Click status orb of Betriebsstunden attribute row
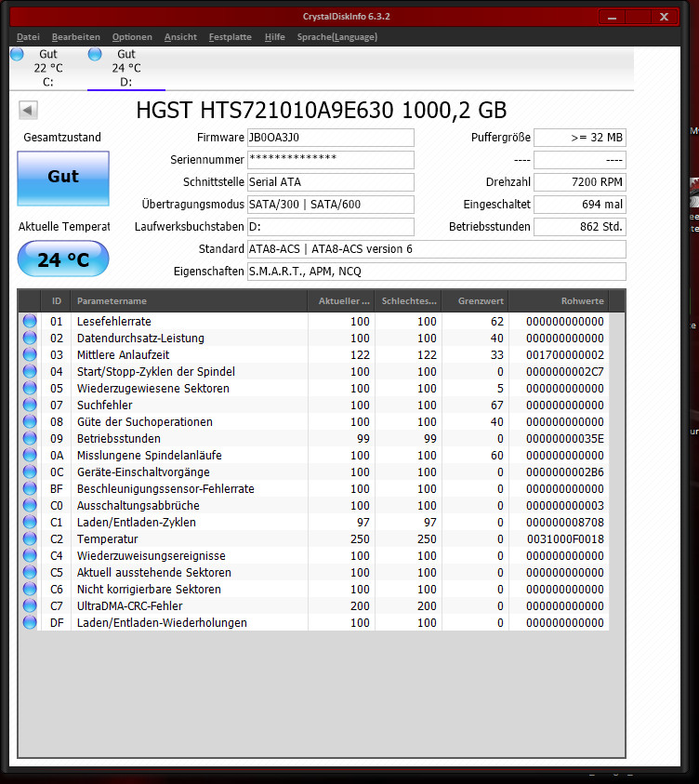Screen dimensions: 699x784 30,438
